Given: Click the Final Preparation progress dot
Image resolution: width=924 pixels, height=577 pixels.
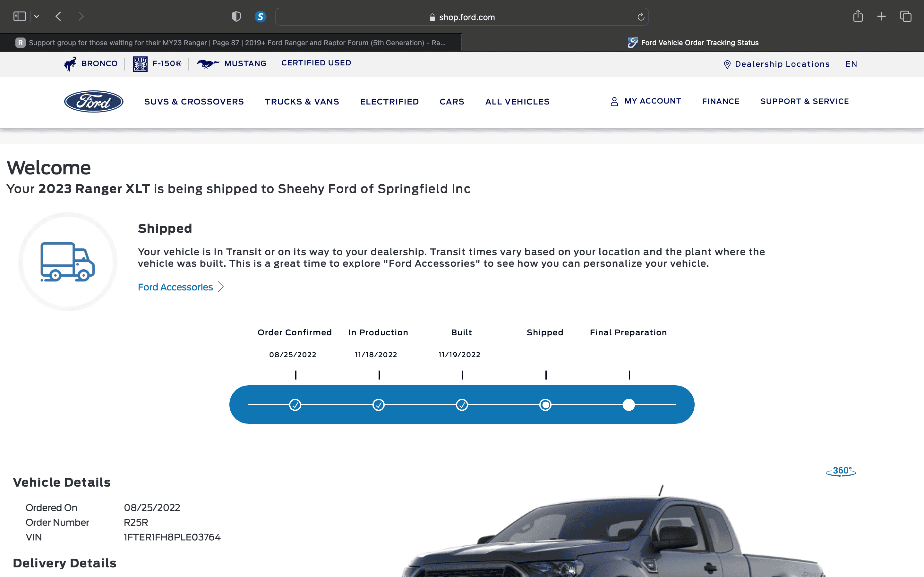Looking at the screenshot, I should click(629, 405).
